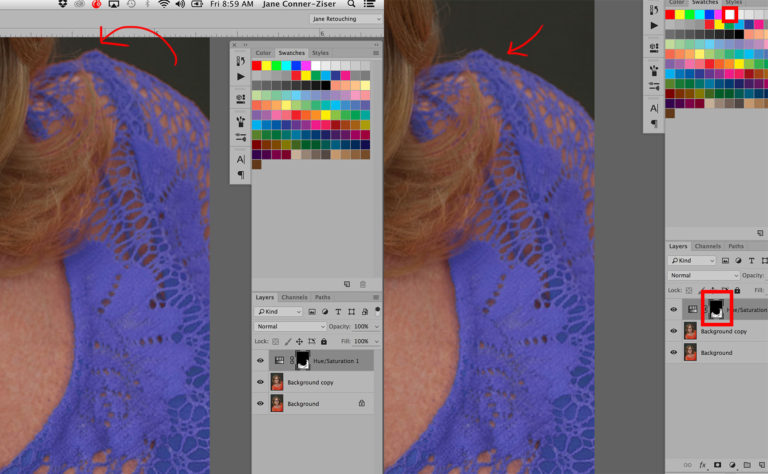Toggle lock transparent pixels in left Layers panel
This screenshot has width=768, height=474.
click(x=275, y=341)
